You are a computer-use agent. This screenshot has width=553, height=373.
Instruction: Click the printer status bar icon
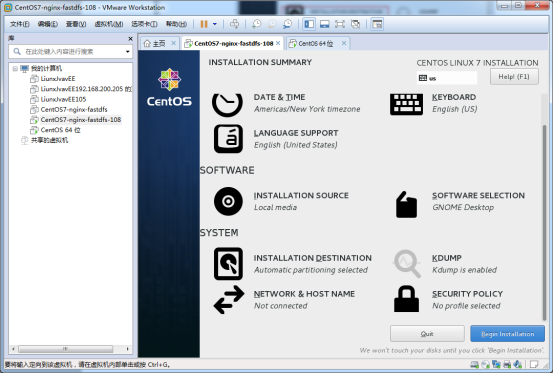507,365
